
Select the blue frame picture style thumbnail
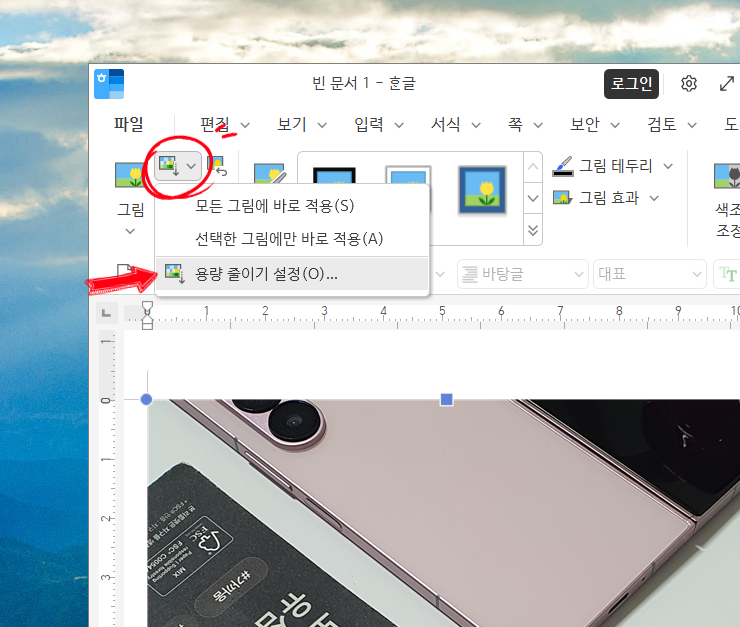coord(482,190)
